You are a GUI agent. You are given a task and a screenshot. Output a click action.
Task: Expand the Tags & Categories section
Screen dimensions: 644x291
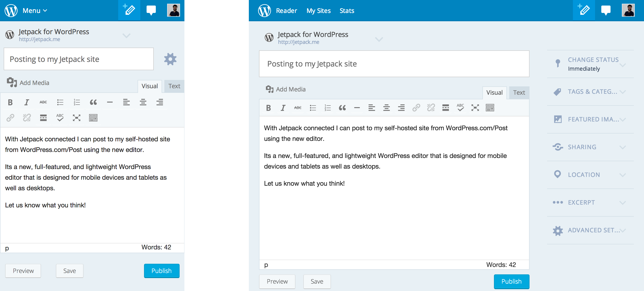point(590,92)
